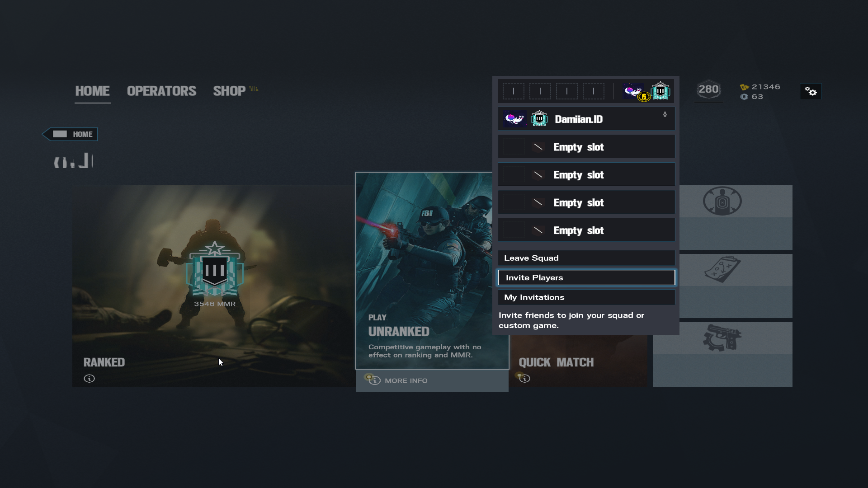The height and width of the screenshot is (488, 868).
Task: Click the Quick Match info icon
Action: [524, 378]
